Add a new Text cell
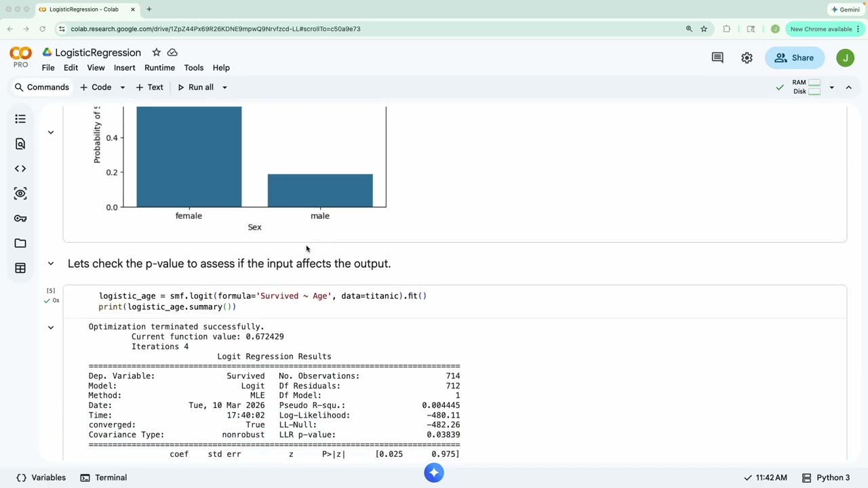 point(149,87)
